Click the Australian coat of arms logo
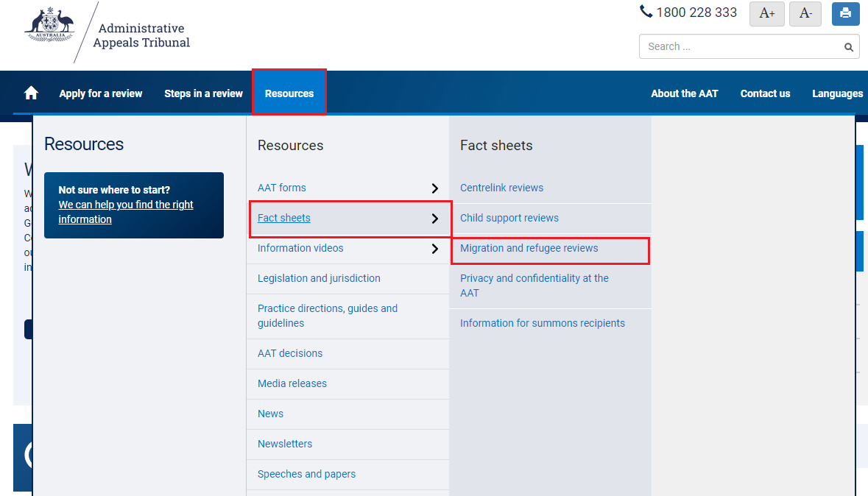Screen dimensions: 868x496 click(x=49, y=26)
